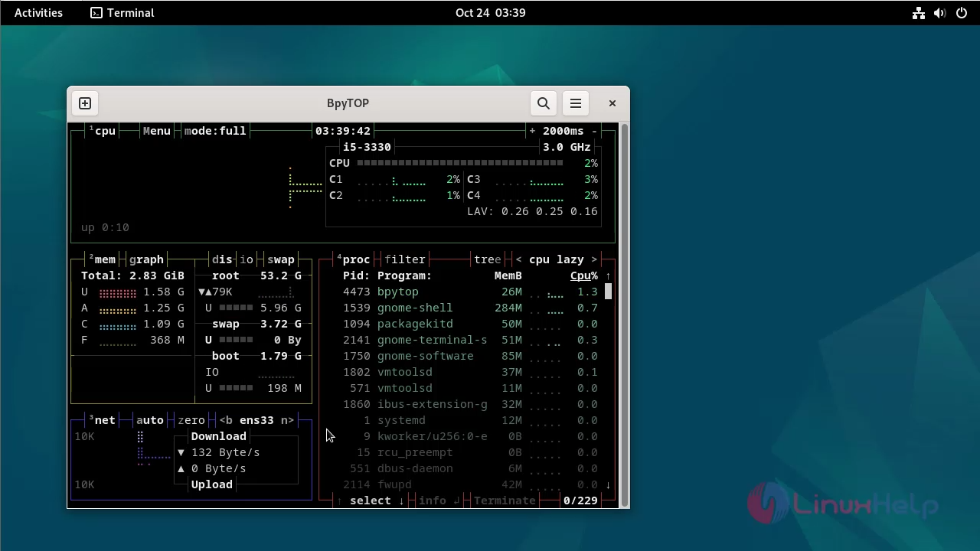Increase update interval with plus sign
The image size is (980, 551).
(x=532, y=131)
